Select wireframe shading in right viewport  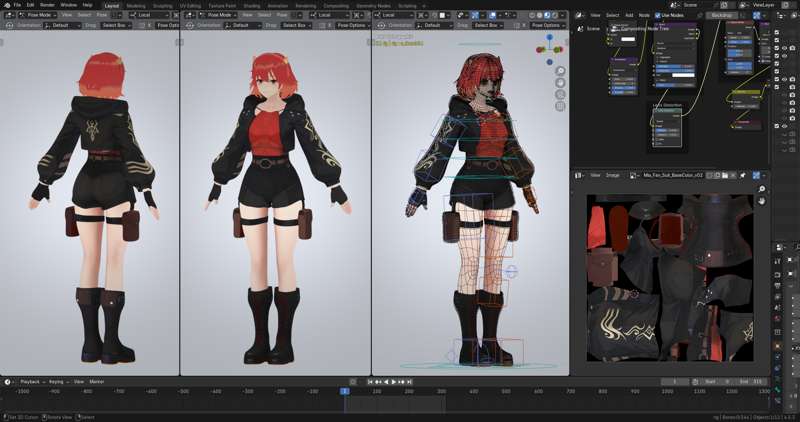[532, 15]
